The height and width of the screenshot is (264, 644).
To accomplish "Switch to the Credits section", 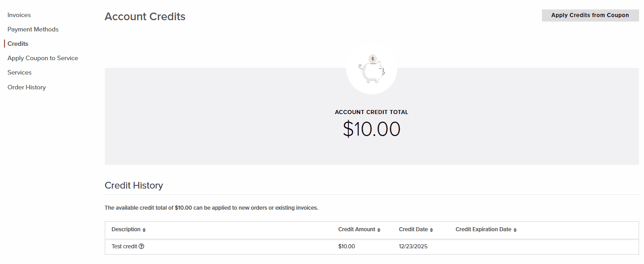I will [18, 44].
